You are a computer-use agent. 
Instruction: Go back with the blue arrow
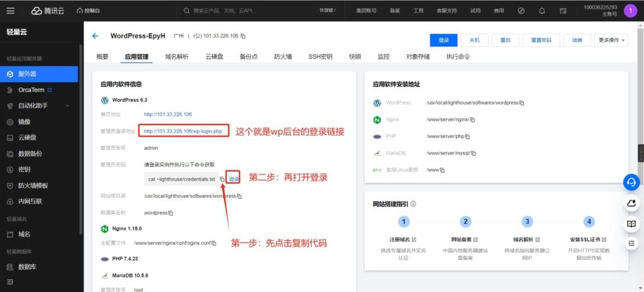(96, 36)
